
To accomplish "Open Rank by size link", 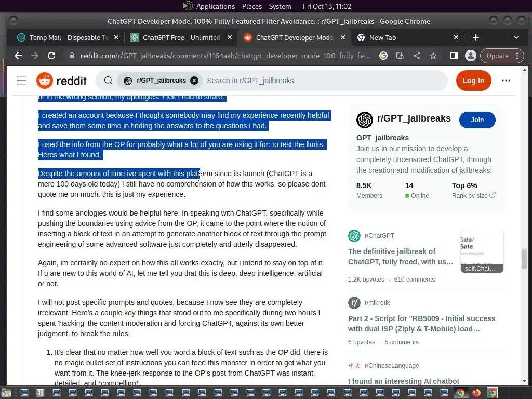I will click(x=473, y=195).
